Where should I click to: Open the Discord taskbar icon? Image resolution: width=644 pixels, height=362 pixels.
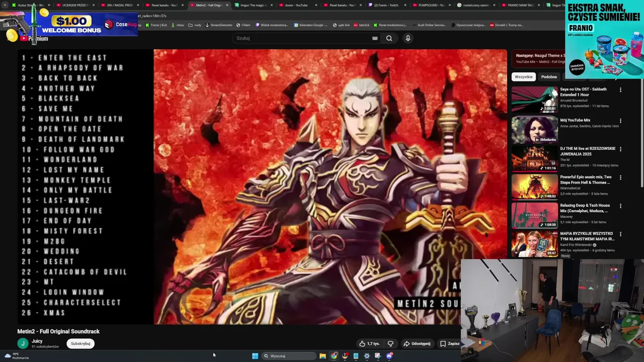pyautogui.click(x=389, y=356)
